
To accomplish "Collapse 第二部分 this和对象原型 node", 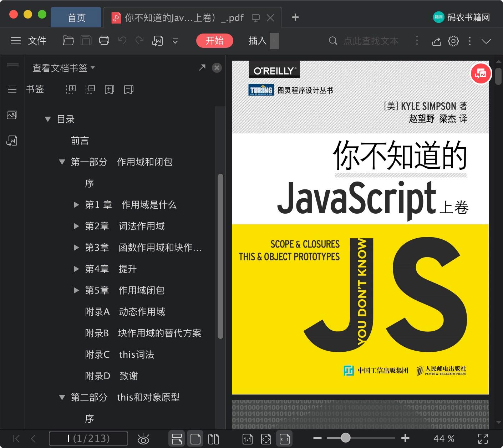I will coord(62,397).
